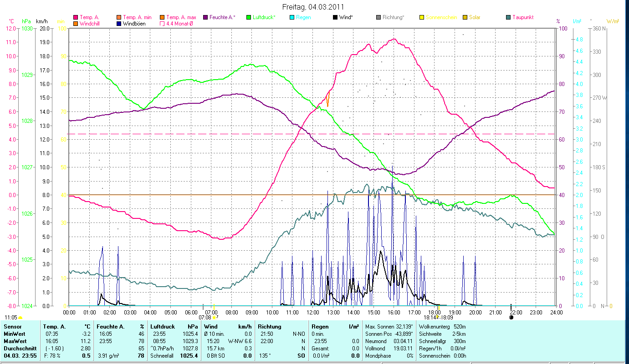629x364 pixels.
Task: Click the W/m² axis unit label
Action: 613,21
